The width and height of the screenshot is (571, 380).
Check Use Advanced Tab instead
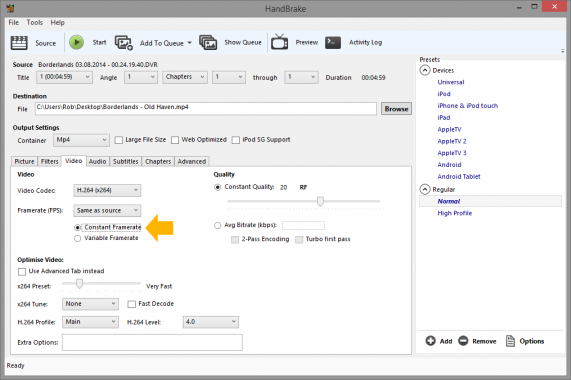tap(22, 272)
